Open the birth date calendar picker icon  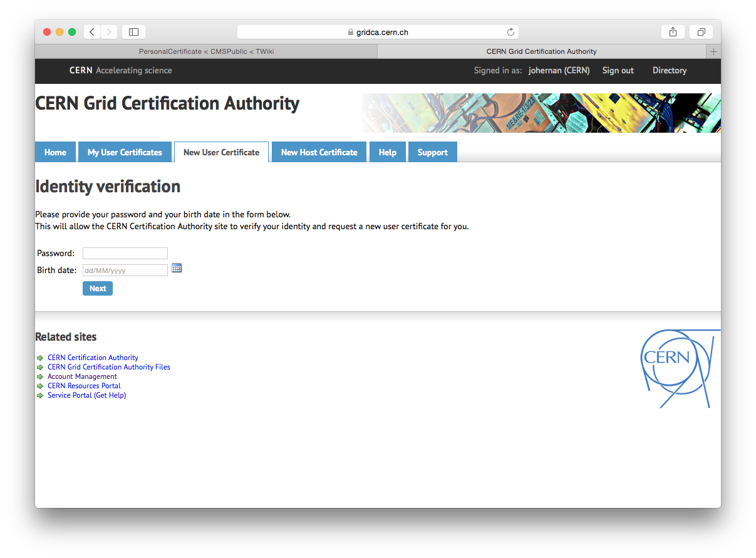click(x=177, y=268)
